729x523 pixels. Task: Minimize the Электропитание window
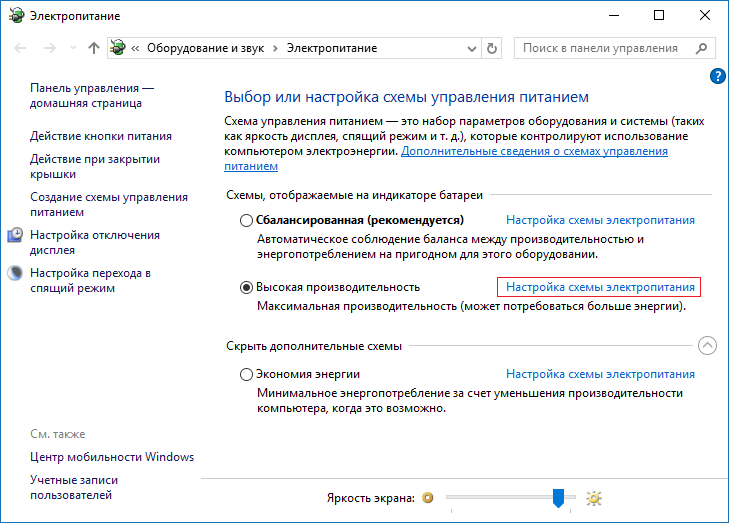614,15
